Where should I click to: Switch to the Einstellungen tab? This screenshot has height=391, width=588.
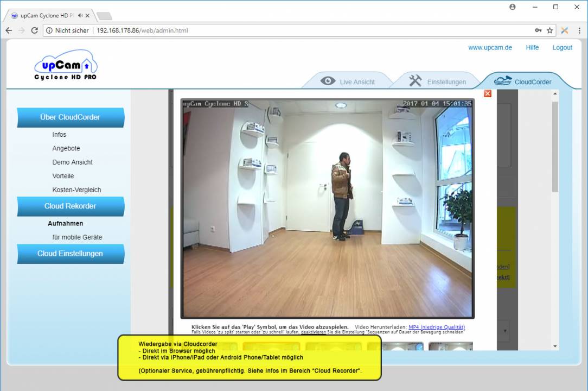(437, 81)
